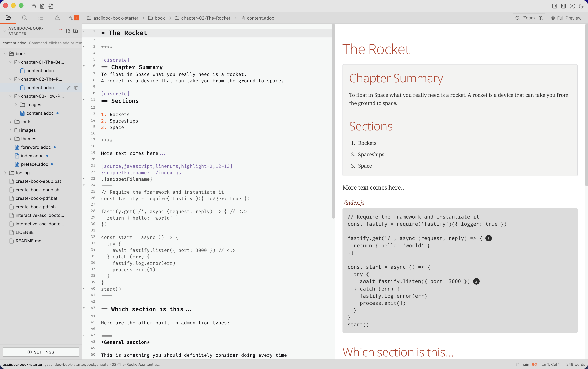Open the LICENSE file
The image size is (588, 369).
point(24,232)
